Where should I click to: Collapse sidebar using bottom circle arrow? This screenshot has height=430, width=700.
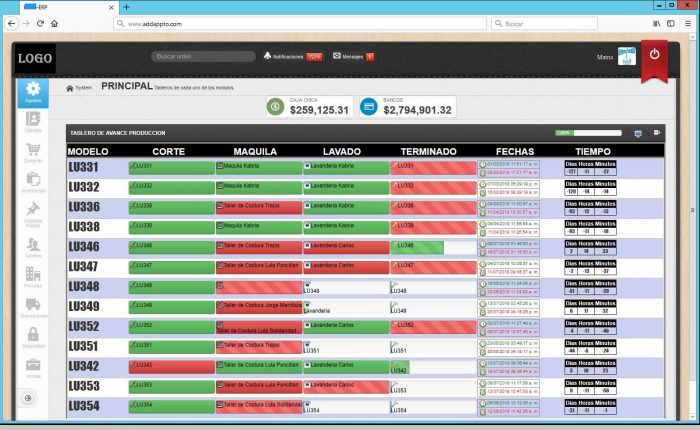(x=28, y=398)
